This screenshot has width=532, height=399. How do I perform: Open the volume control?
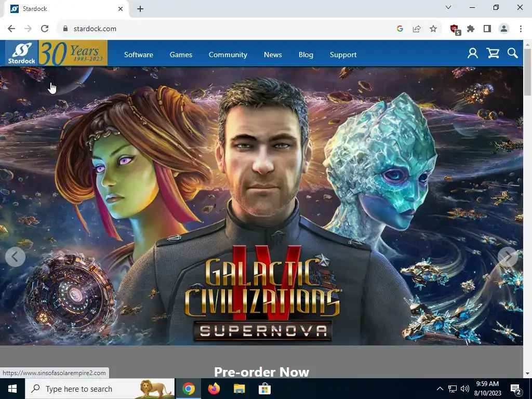coord(465,389)
